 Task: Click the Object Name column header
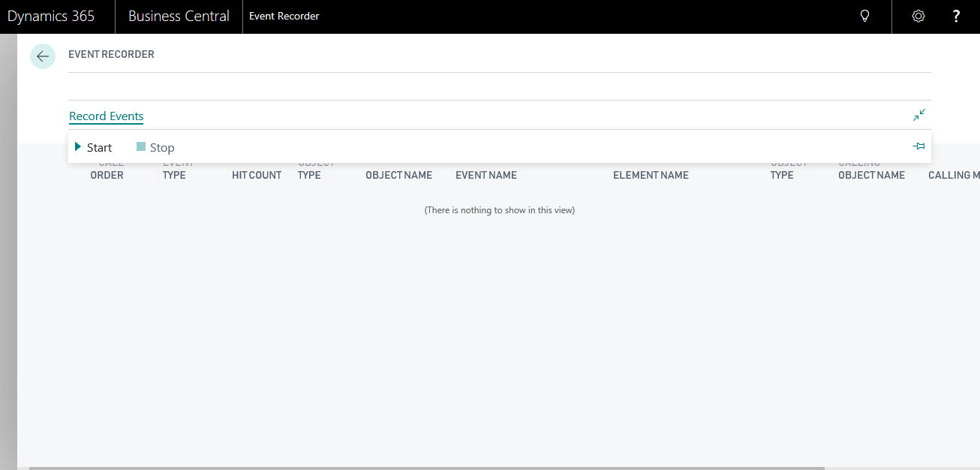(x=398, y=174)
